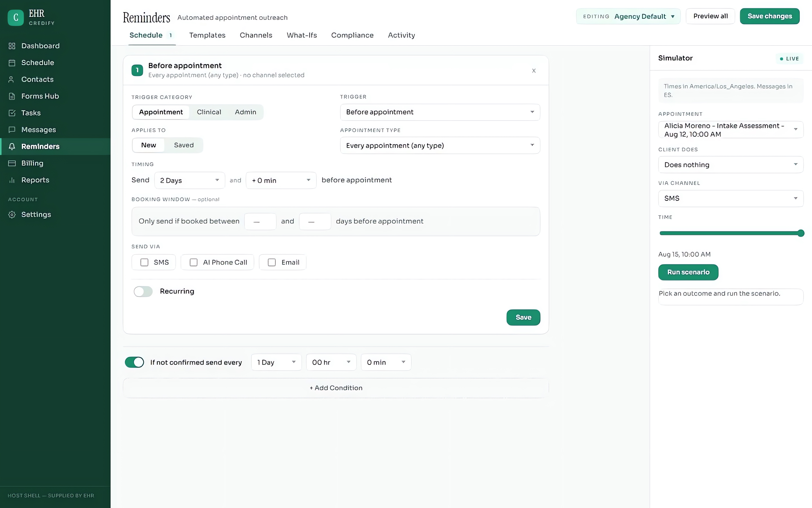Turn off If not confirmed toggle

134,362
